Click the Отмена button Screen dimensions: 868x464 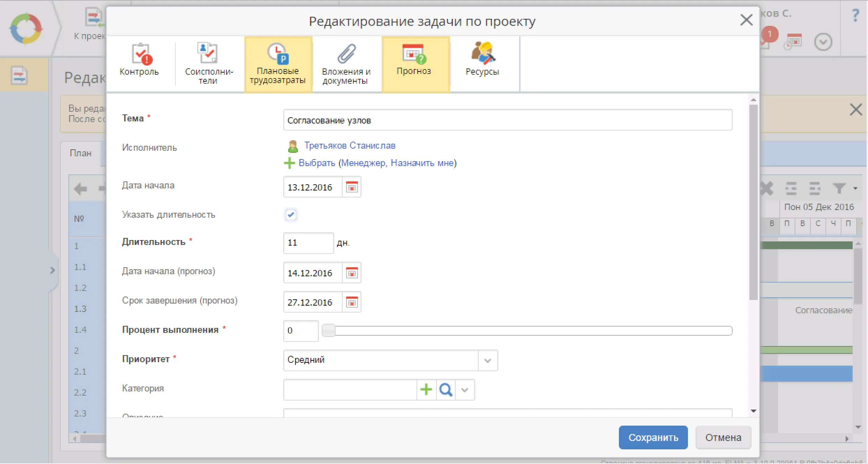723,437
